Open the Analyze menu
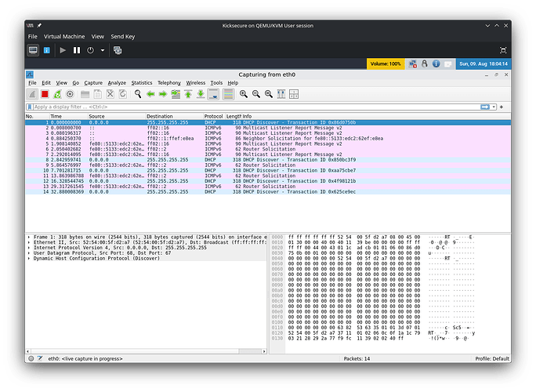 tap(117, 83)
